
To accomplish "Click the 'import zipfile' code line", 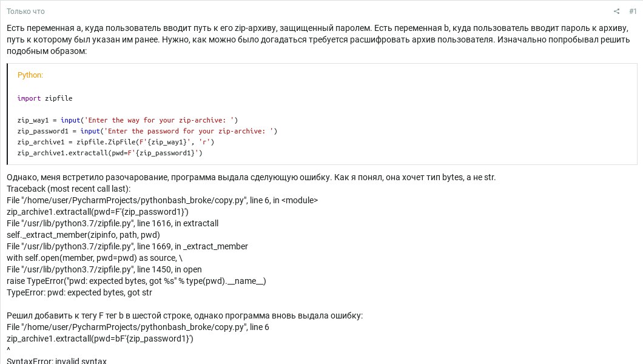I will 45,98.
